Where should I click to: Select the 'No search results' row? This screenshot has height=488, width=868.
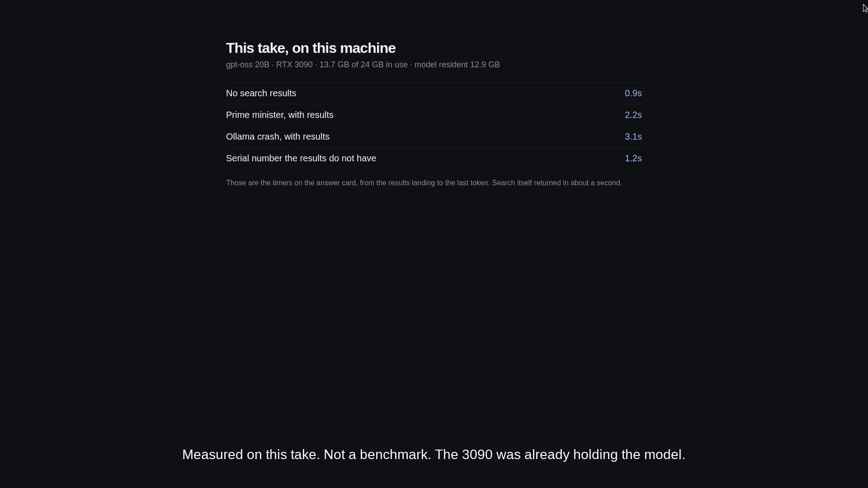pos(434,93)
